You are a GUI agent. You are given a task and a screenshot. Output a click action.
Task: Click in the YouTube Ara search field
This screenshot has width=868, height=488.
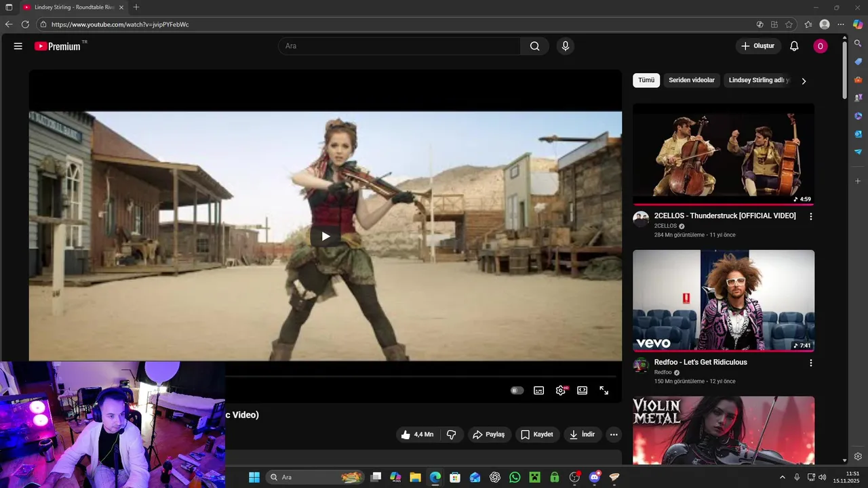[x=399, y=46]
